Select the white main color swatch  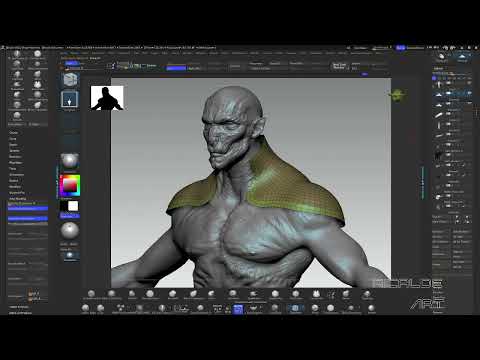coord(73,206)
